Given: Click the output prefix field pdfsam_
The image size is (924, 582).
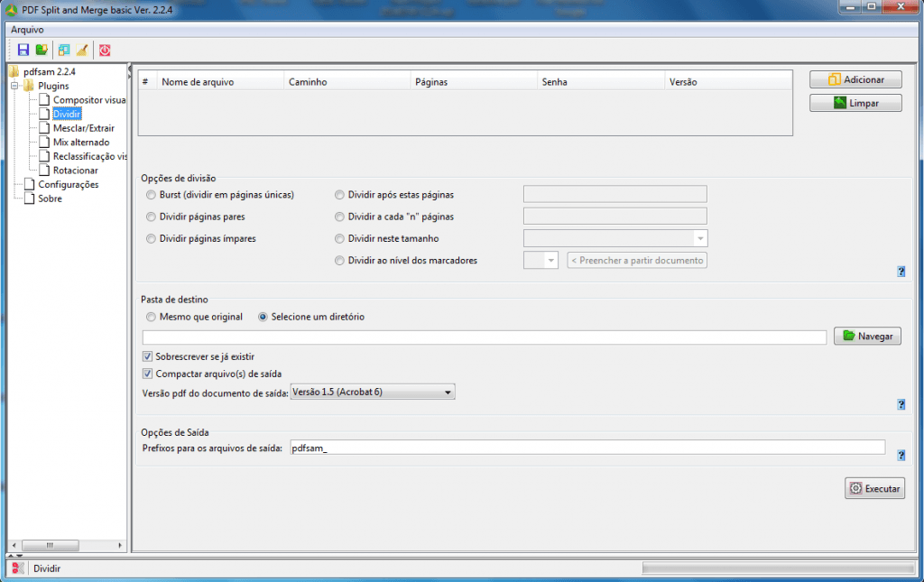Looking at the screenshot, I should pyautogui.click(x=587, y=448).
